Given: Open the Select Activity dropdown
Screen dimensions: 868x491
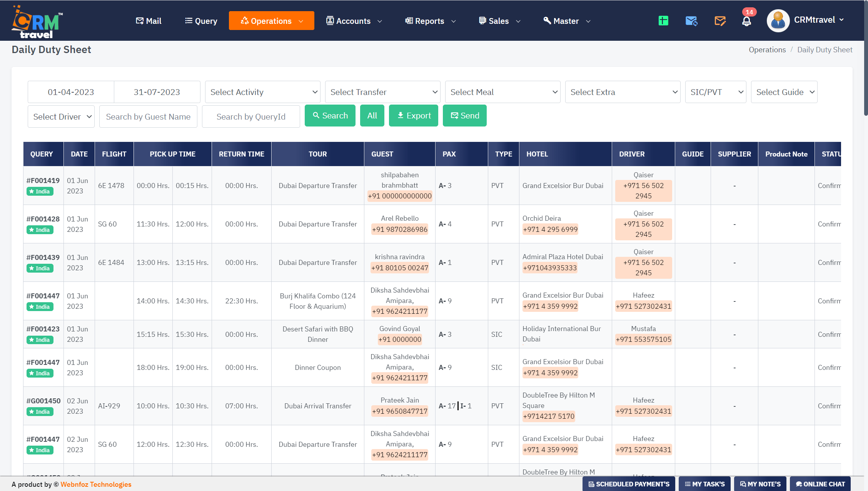Looking at the screenshot, I should [263, 92].
